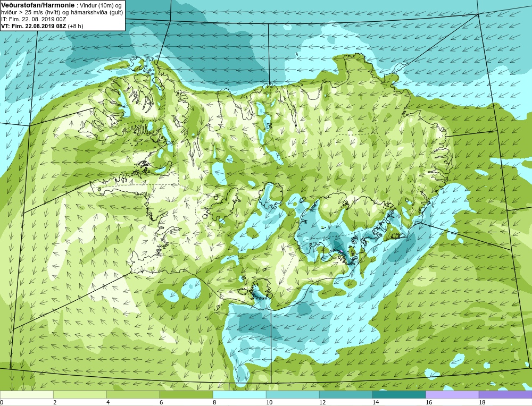The height and width of the screenshot is (406, 532).
Task: Click the legend scale label 4
Action: tap(108, 402)
